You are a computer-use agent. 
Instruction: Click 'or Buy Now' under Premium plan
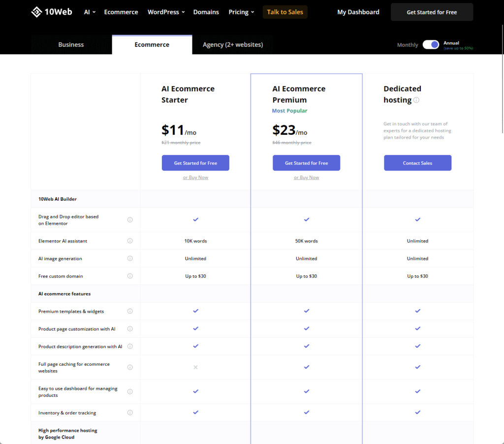point(306,177)
